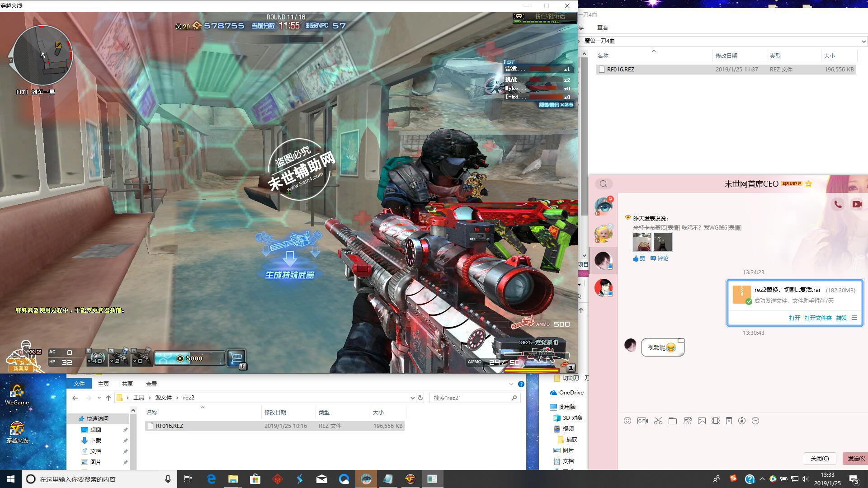Open the baby-avatar contact in QQ sidebar
Viewport: 868px width, 488px height.
tap(604, 233)
